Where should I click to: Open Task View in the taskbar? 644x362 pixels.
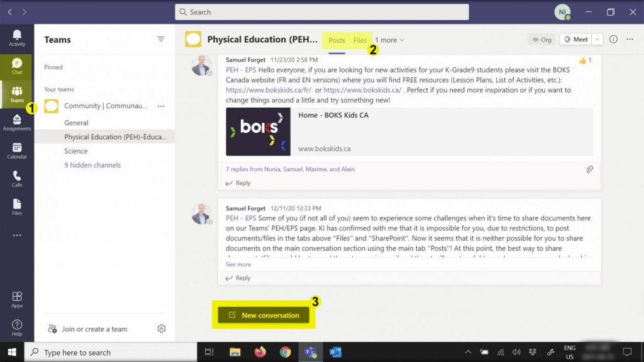pyautogui.click(x=209, y=352)
